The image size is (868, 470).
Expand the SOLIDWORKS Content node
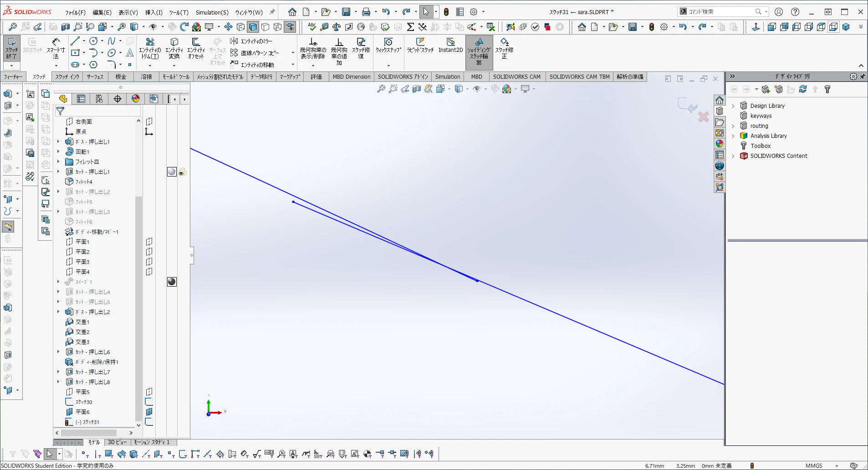[733, 156]
